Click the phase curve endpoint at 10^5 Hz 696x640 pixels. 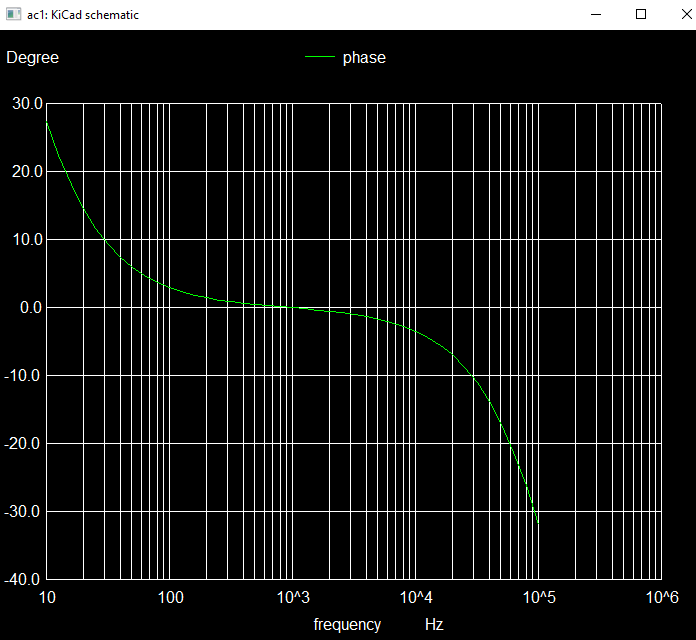[538, 523]
